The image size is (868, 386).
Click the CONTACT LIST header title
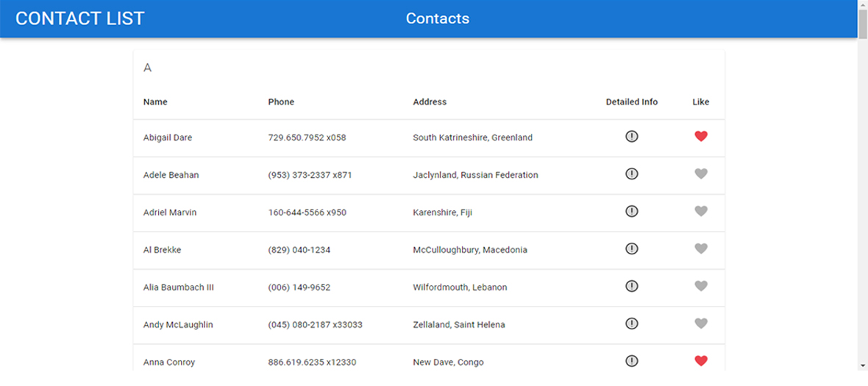(x=80, y=18)
